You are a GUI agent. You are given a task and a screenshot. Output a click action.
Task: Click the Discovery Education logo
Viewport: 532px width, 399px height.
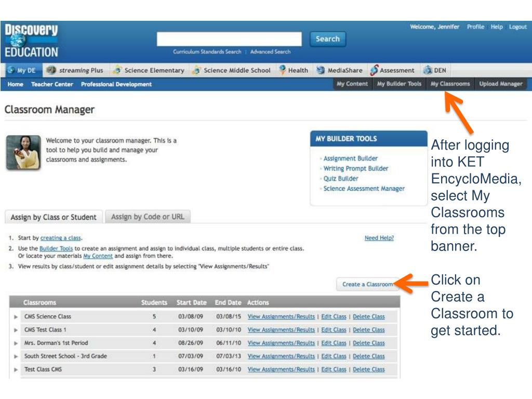[31, 41]
